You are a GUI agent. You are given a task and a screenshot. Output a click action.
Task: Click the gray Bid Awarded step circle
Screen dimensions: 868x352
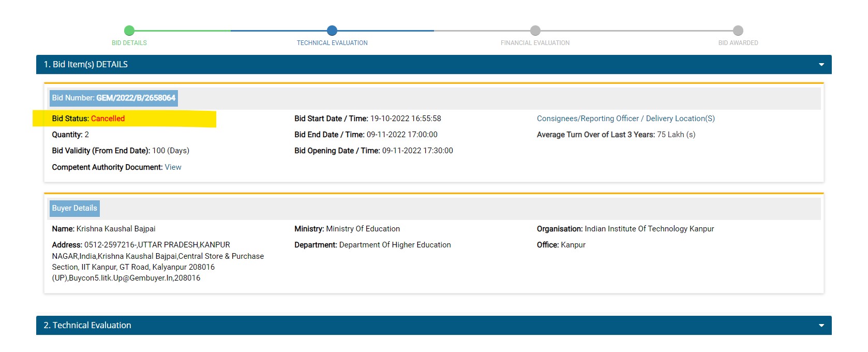[738, 31]
